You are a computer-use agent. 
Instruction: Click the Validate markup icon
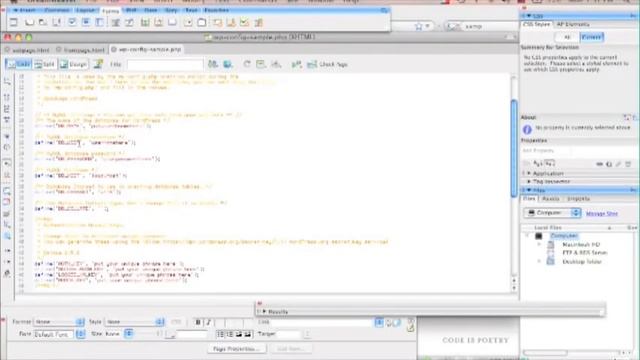297,64
